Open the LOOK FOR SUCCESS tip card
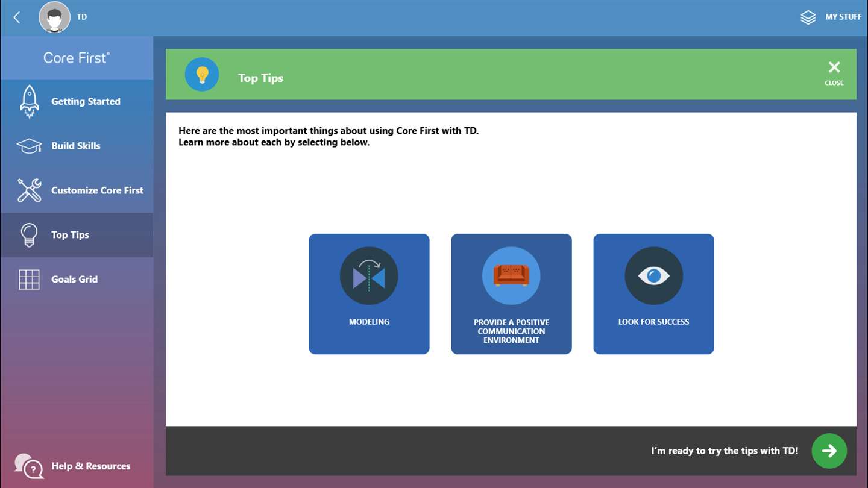 (653, 294)
